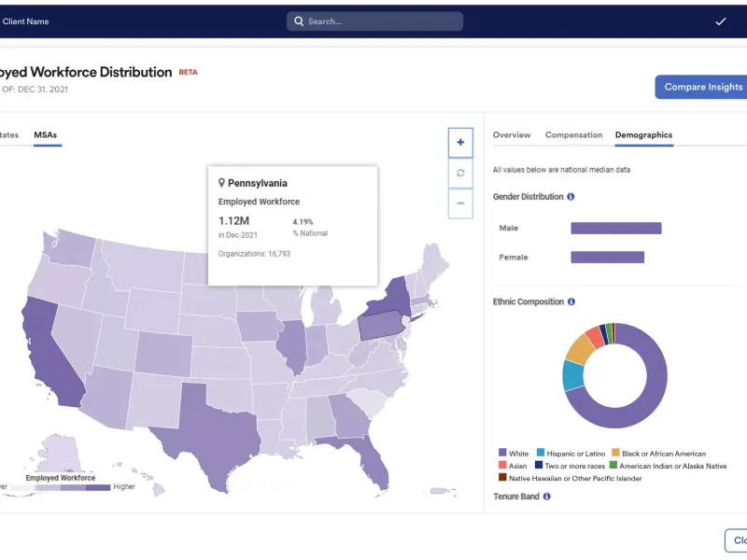The image size is (747, 560).
Task: Toggle Asian legend entry
Action: [x=513, y=465]
